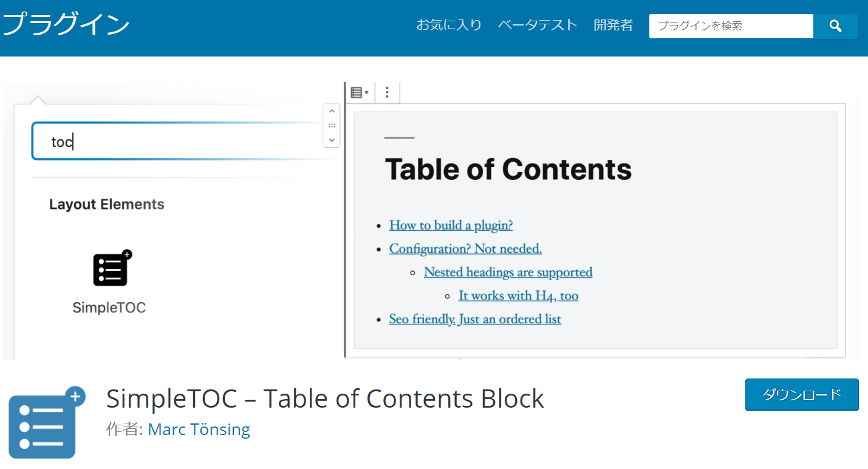Click the drag handle dots between chevrons
Image resolution: width=868 pixels, height=469 pixels.
click(332, 125)
